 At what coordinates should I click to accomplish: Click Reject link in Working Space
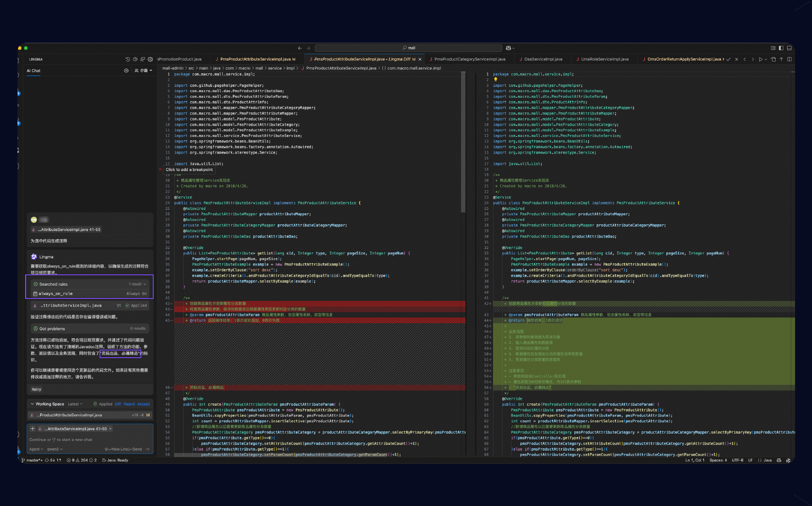coord(129,404)
